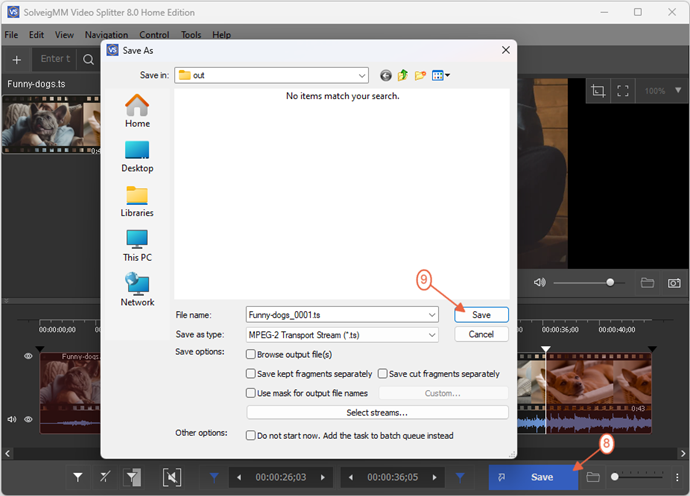Open the Tools menu
Screen dimensions: 690x496
coord(191,35)
